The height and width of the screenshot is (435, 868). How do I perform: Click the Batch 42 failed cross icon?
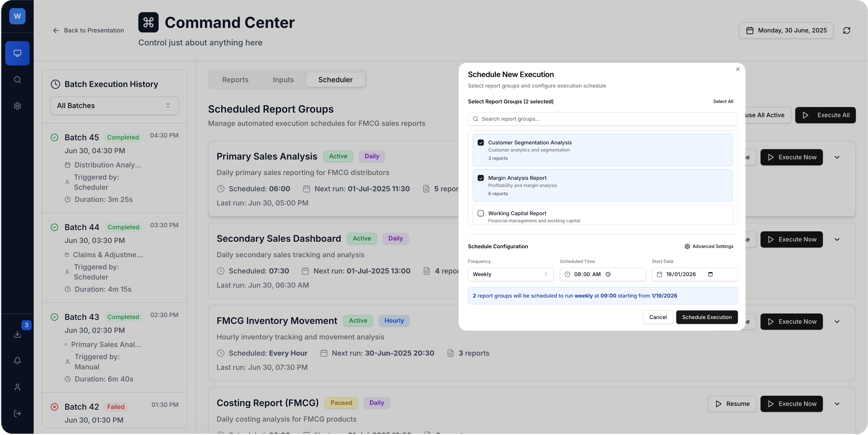(x=54, y=407)
